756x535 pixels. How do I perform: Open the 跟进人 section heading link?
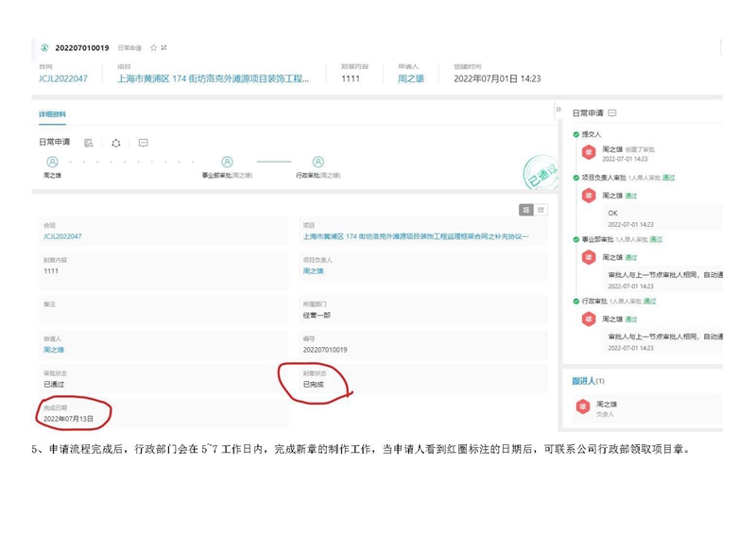coord(584,381)
